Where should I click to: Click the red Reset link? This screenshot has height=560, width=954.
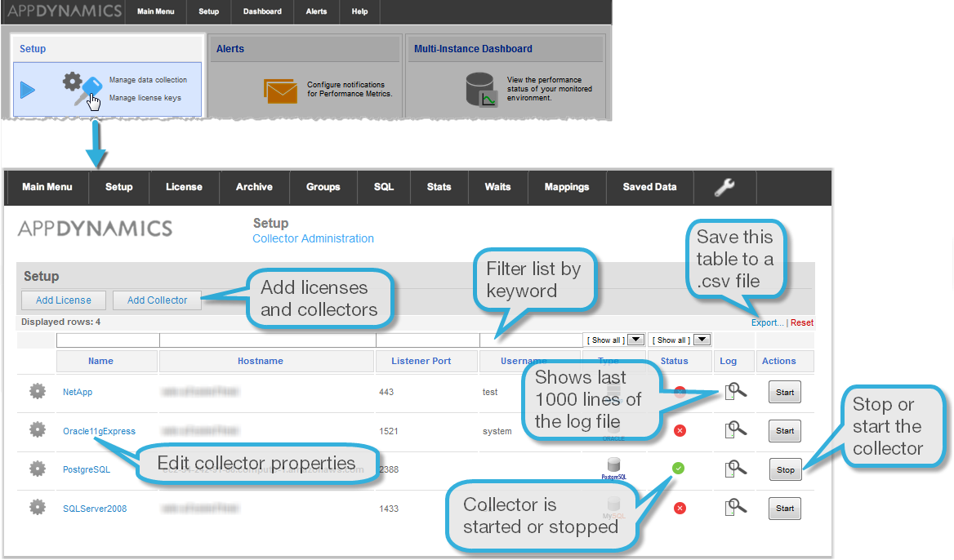tap(802, 323)
